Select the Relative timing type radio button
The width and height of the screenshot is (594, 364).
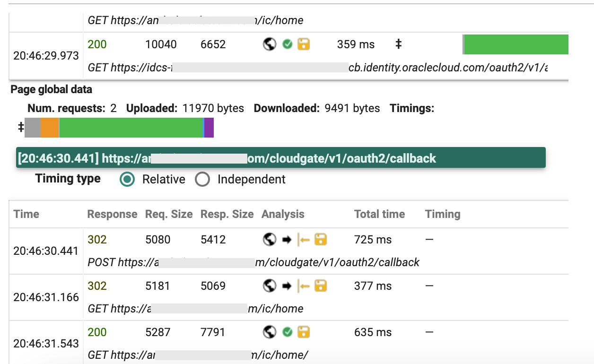point(127,180)
